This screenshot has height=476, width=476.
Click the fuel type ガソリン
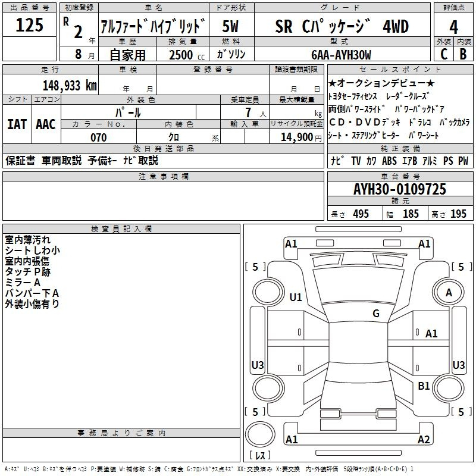tap(231, 54)
